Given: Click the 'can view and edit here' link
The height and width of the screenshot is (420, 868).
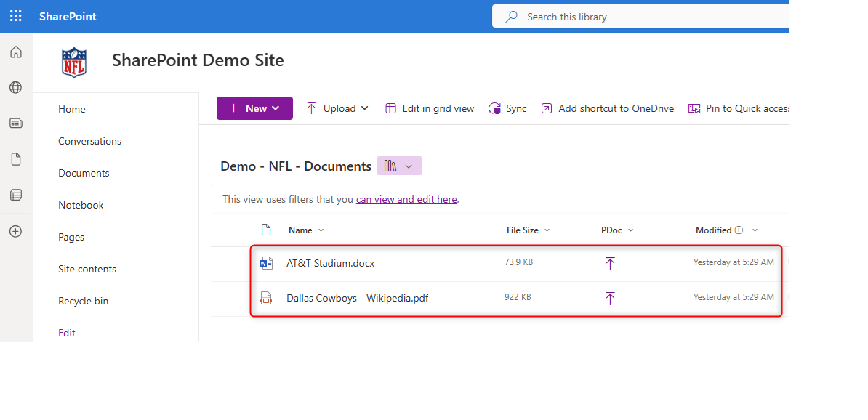Looking at the screenshot, I should 406,199.
